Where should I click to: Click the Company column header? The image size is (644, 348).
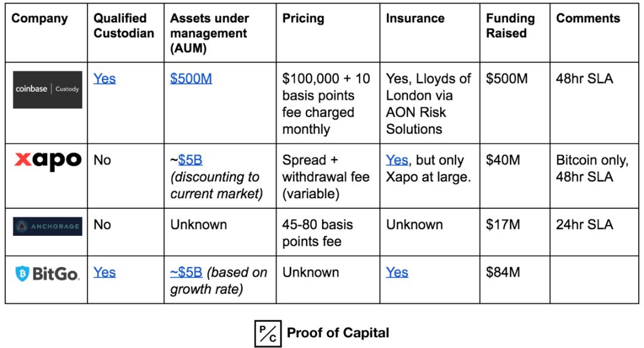pyautogui.click(x=39, y=18)
